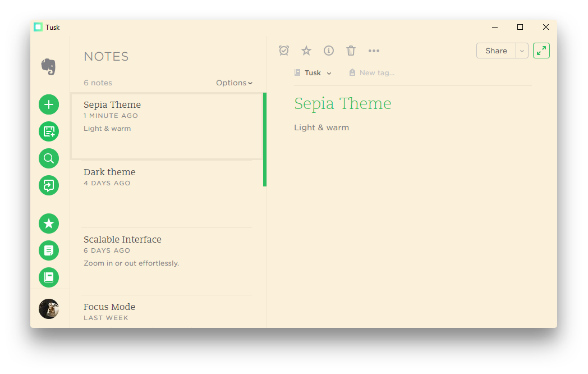
Task: Open the Notebooks sidebar icon
Action: (49, 277)
